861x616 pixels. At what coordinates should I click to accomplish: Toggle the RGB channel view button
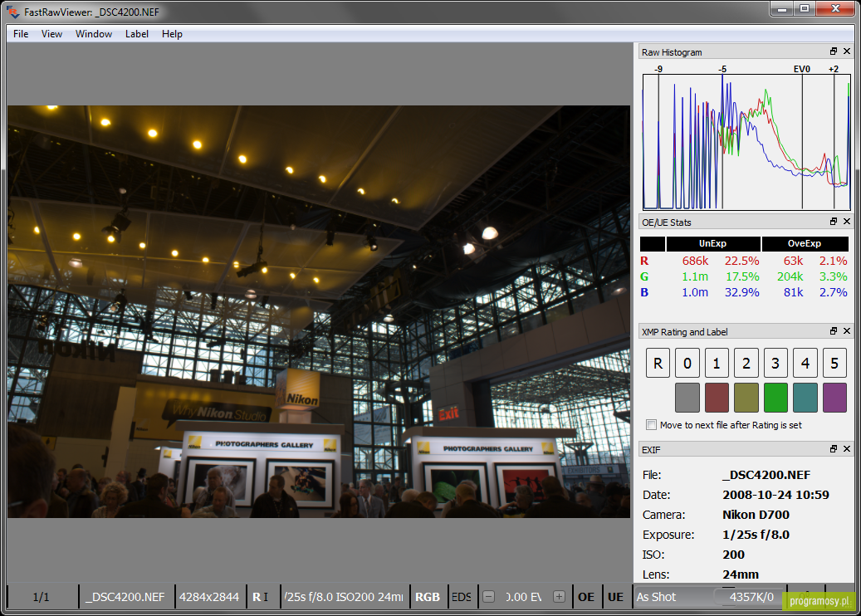point(428,597)
